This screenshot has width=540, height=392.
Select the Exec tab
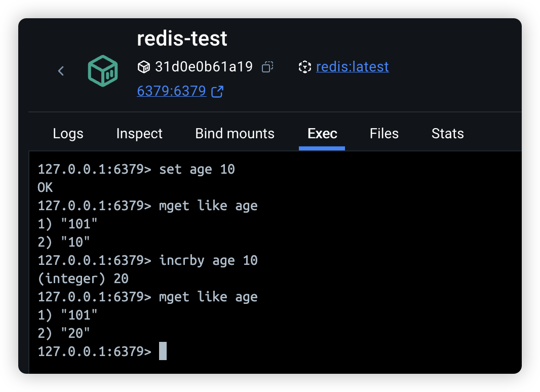322,134
